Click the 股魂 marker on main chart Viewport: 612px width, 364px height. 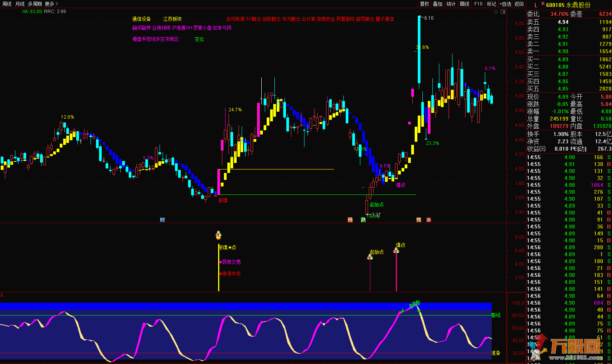pos(223,200)
